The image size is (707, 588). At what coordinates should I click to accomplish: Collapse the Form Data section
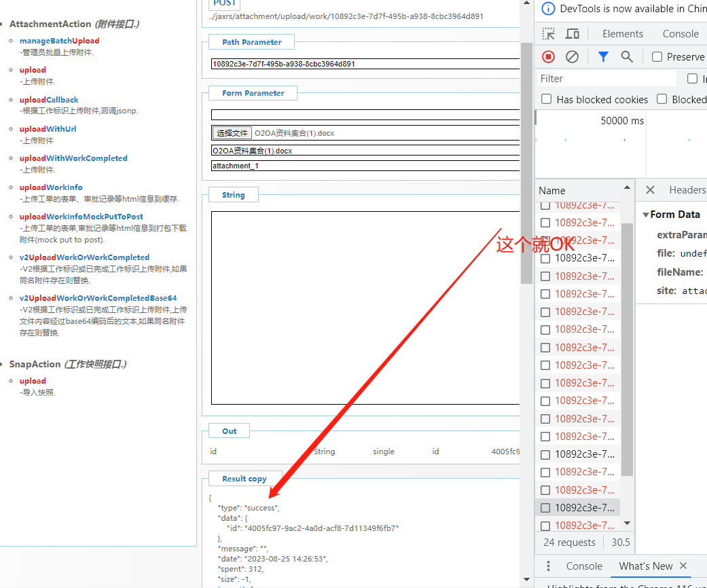[x=646, y=215]
